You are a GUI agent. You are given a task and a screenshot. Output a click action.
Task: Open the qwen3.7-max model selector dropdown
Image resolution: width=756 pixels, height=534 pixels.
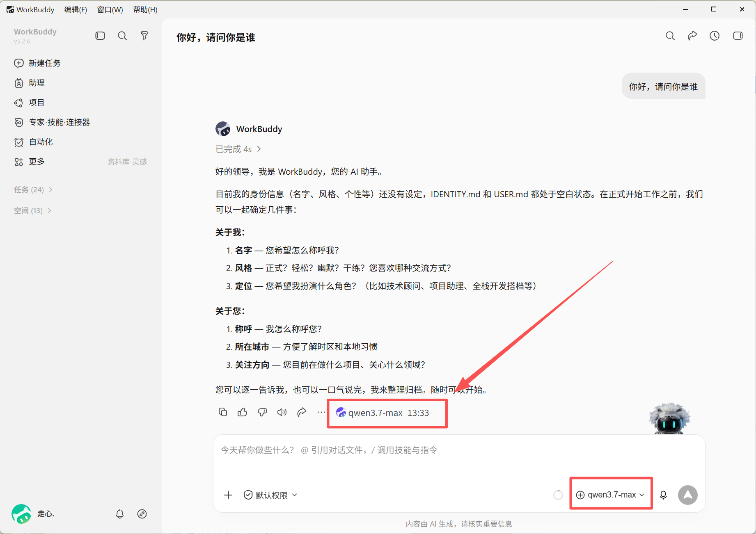(x=611, y=495)
